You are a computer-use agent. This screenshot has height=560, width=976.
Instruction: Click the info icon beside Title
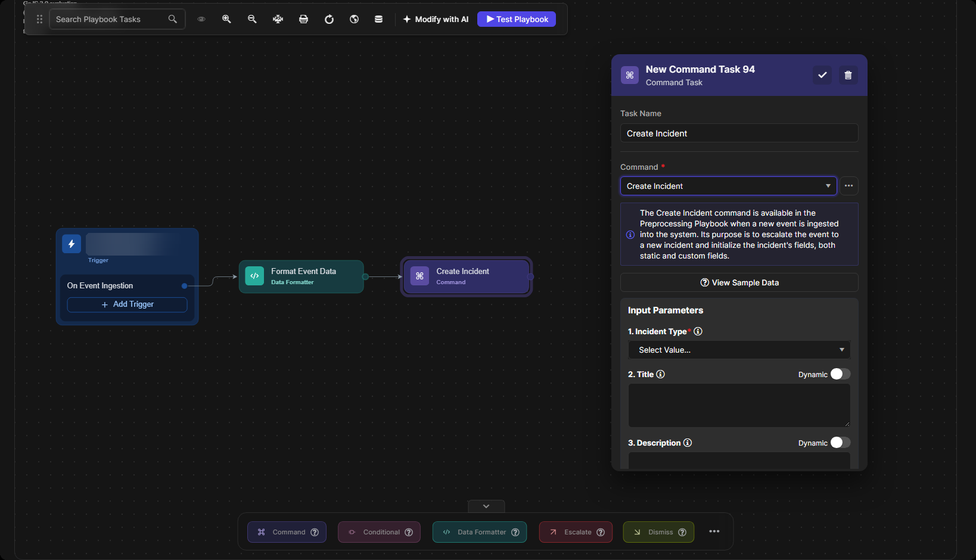[660, 374]
